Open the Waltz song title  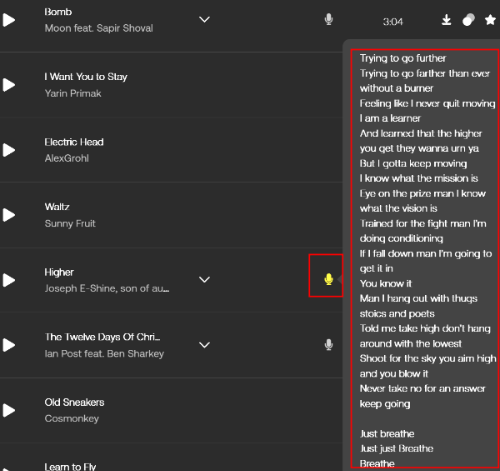(x=57, y=207)
